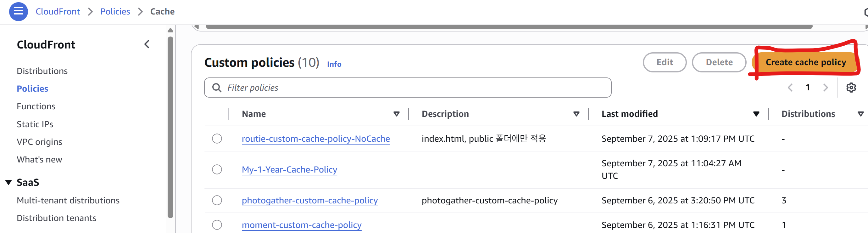The height and width of the screenshot is (233, 868).
Task: Open Policies in sidebar
Action: (32, 89)
